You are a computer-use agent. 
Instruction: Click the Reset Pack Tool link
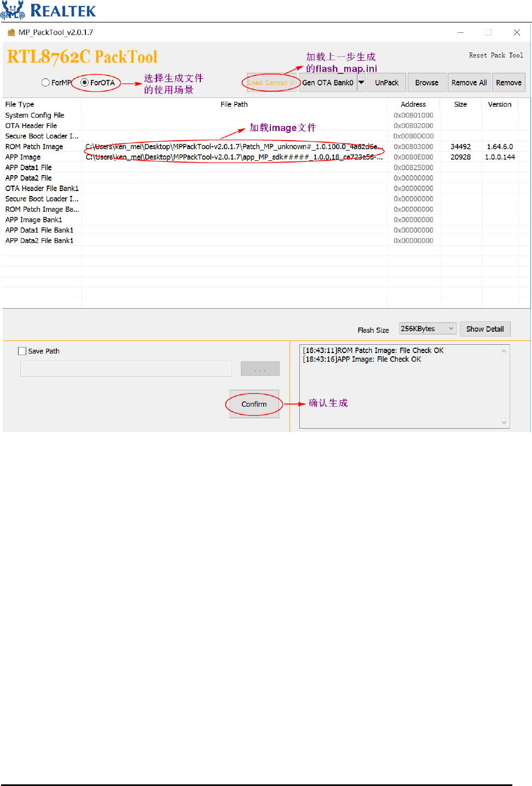[x=496, y=55]
